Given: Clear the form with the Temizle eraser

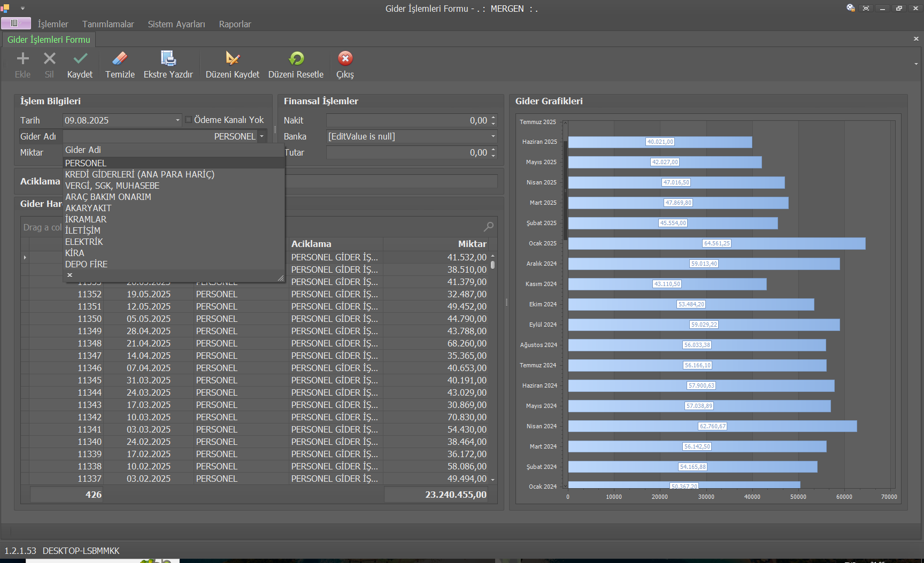Looking at the screenshot, I should tap(120, 59).
